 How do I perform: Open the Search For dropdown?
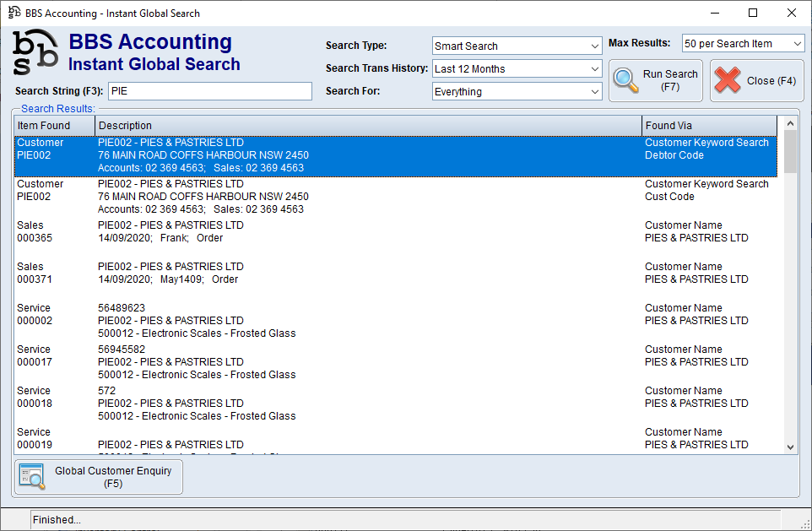[x=517, y=91]
